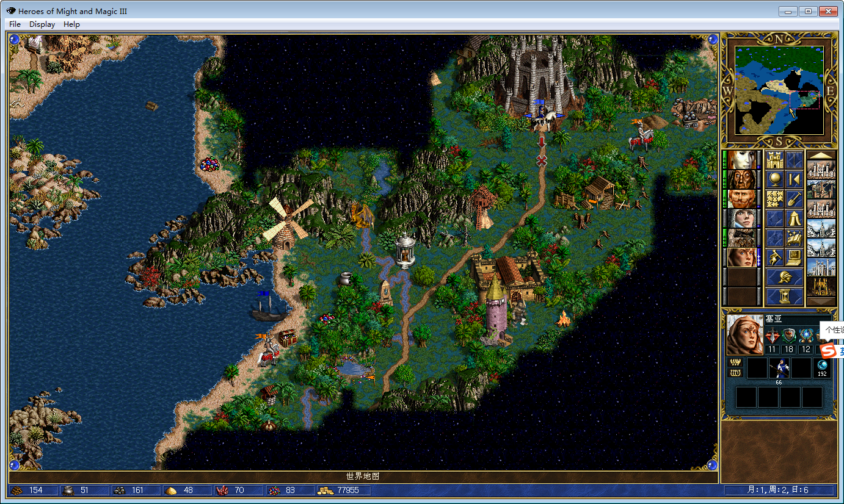844x504 pixels.
Task: Click the world minimap
Action: pyautogui.click(x=779, y=90)
